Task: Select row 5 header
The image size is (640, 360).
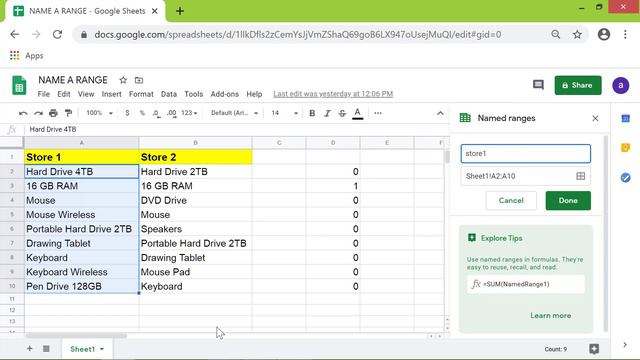Action: pos(12,215)
